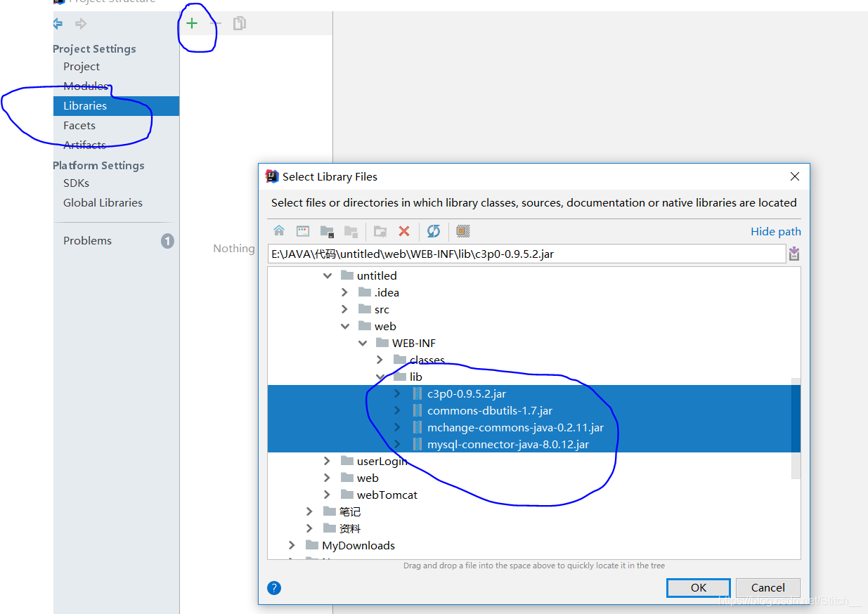Image resolution: width=868 pixels, height=614 pixels.
Task: Click the Problems count badge
Action: 167,241
